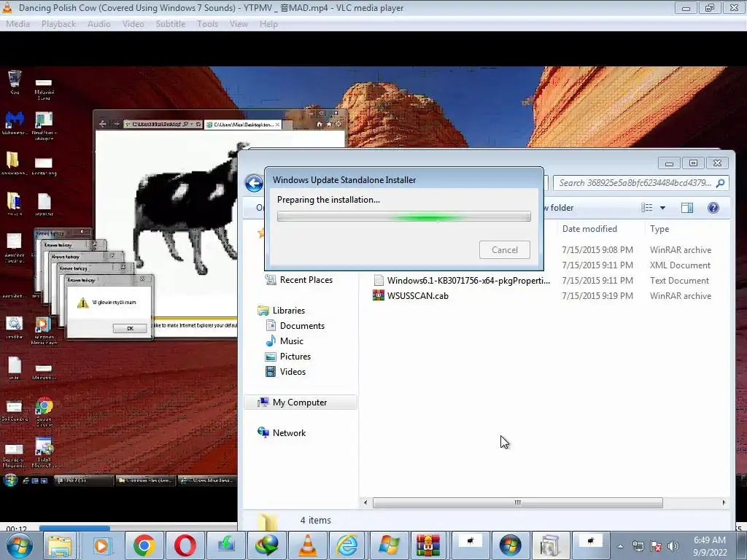Image resolution: width=747 pixels, height=560 pixels.
Task: Open the taskbar clock showing 6:49 AM
Action: click(710, 546)
